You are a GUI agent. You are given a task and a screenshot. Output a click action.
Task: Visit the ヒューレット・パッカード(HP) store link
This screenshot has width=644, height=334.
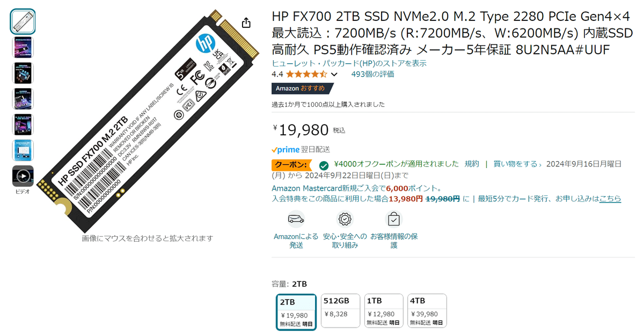click(349, 63)
